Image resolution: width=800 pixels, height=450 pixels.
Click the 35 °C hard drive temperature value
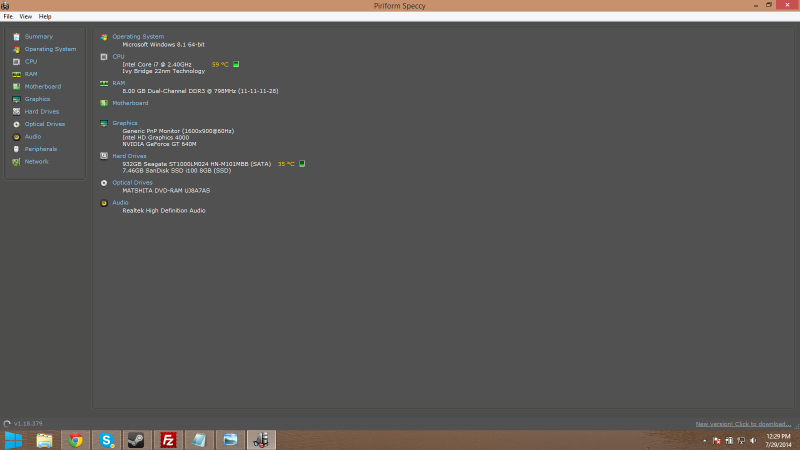coord(286,164)
